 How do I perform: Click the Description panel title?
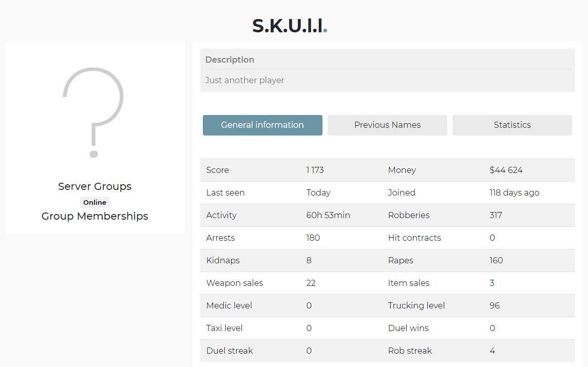[x=230, y=60]
